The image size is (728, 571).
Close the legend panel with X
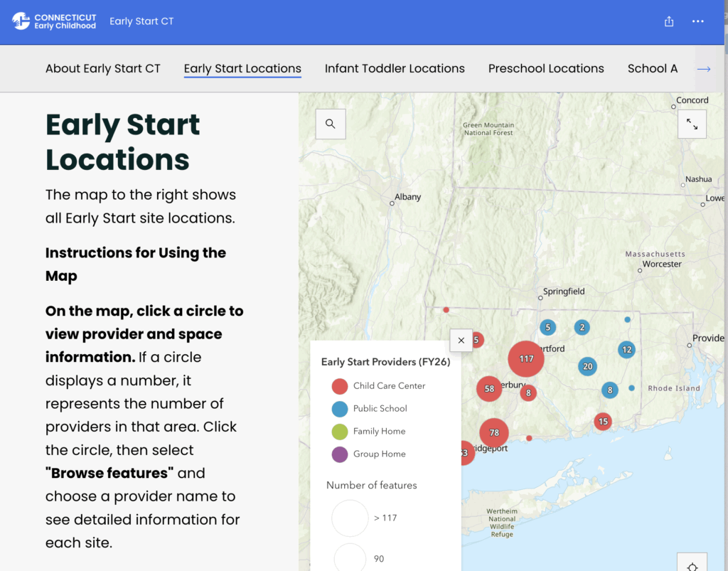tap(461, 341)
